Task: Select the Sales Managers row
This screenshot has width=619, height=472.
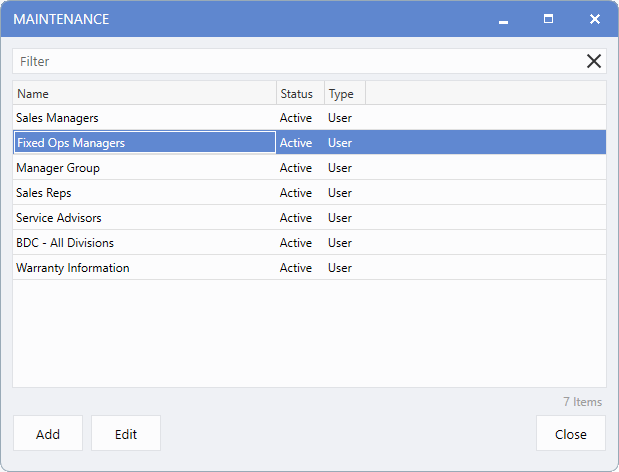Action: point(310,118)
